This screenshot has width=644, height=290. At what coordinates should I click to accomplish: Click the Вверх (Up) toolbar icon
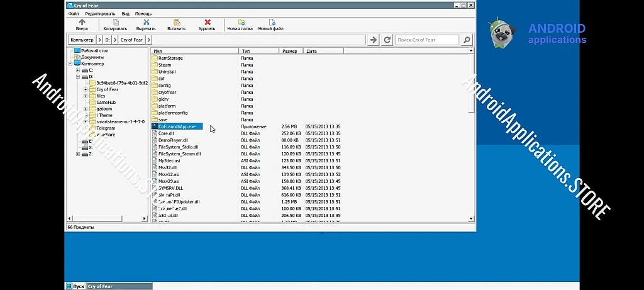(82, 22)
